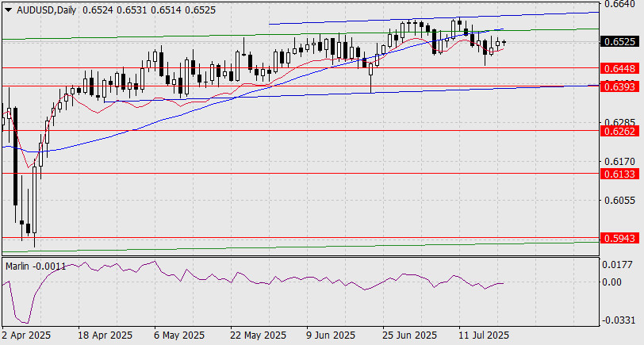Select the 0.00 Marlin zero level value

pos(612,282)
